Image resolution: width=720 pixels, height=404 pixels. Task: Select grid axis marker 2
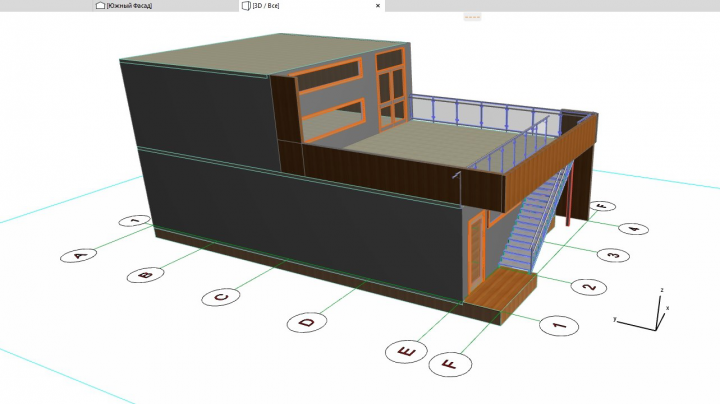[x=589, y=287]
